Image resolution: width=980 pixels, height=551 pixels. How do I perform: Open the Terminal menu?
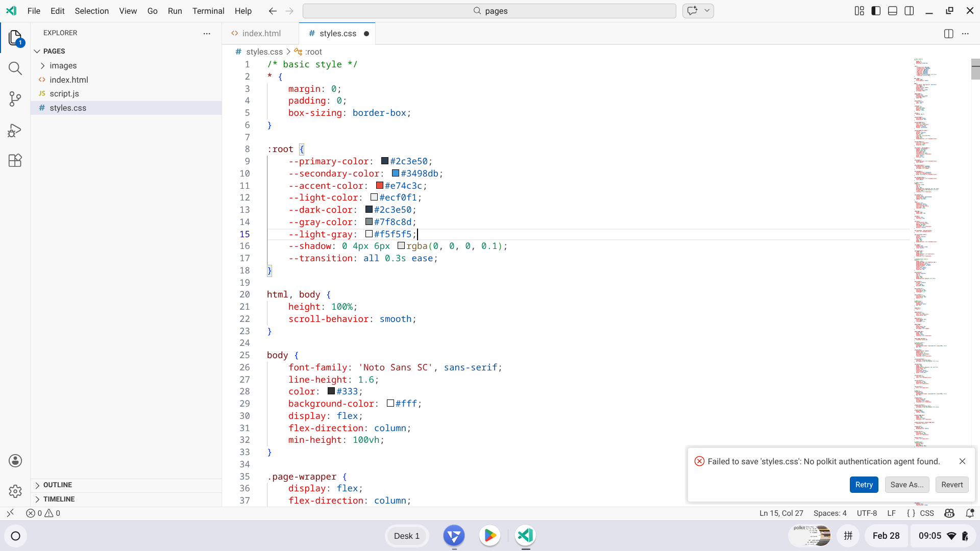208,11
